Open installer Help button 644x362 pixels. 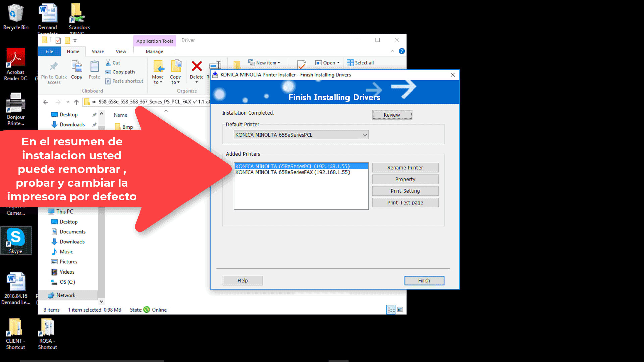click(243, 281)
